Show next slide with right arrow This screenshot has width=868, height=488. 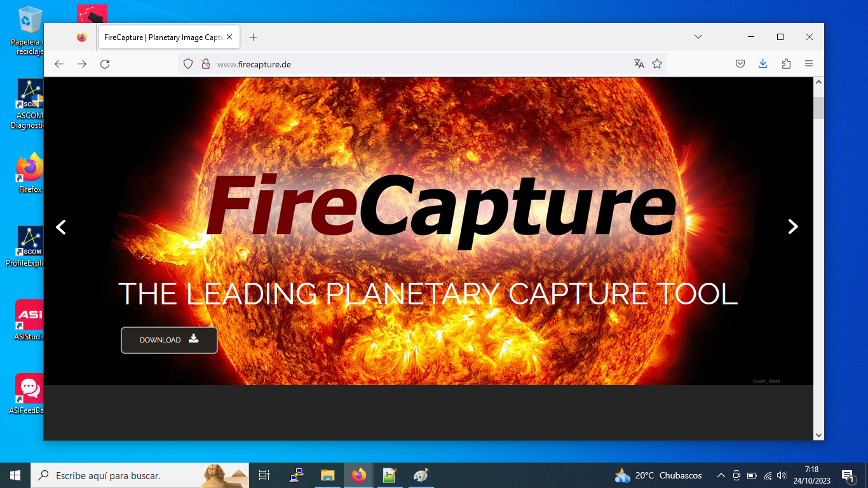[x=793, y=227]
